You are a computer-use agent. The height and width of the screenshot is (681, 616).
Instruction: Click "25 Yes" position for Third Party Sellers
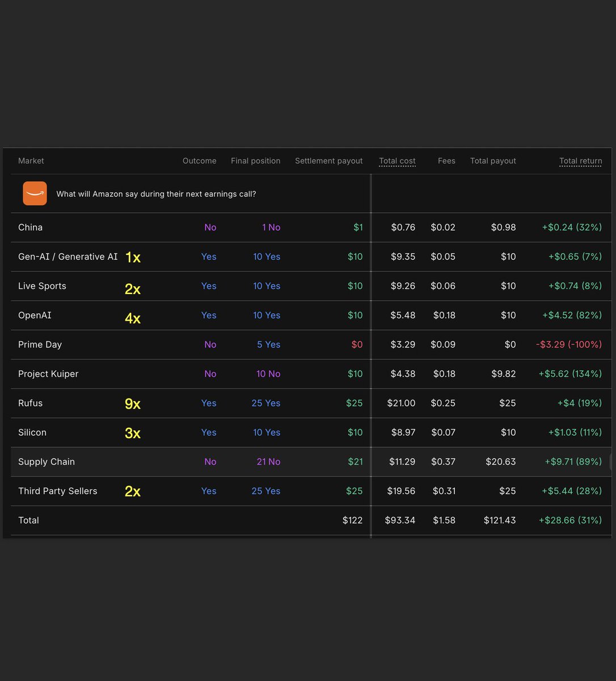tap(266, 491)
